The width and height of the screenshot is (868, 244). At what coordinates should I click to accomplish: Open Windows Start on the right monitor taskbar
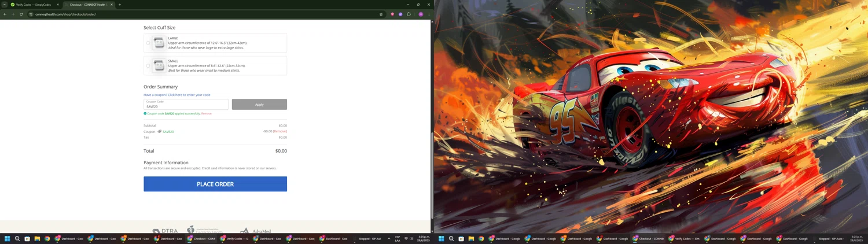(442, 239)
